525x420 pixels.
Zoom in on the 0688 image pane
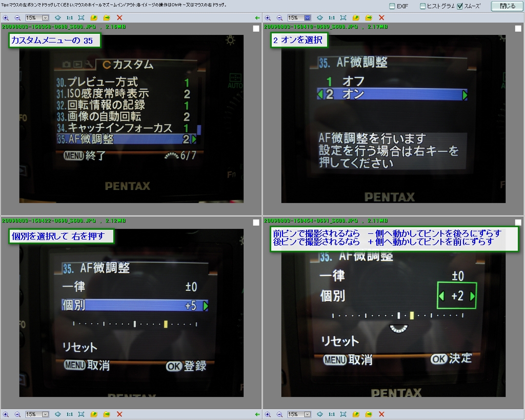(6, 18)
